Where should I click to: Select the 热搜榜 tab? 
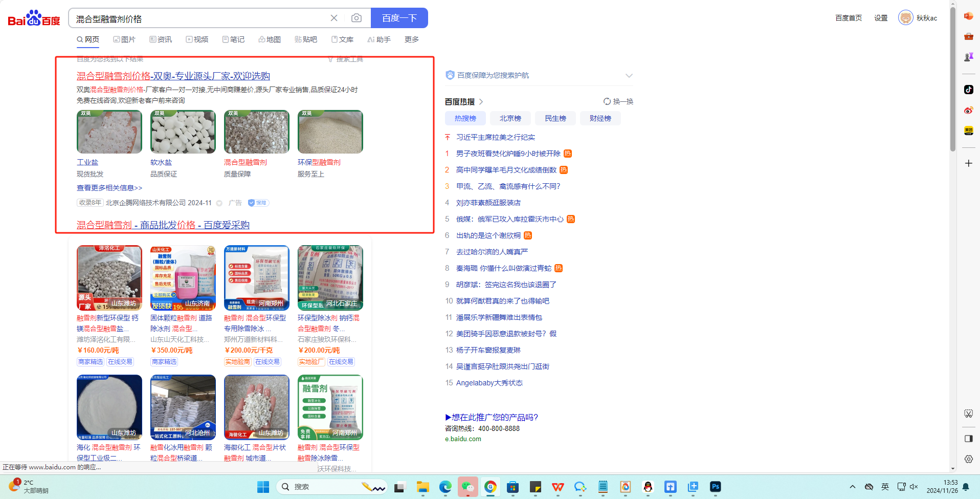[465, 118]
